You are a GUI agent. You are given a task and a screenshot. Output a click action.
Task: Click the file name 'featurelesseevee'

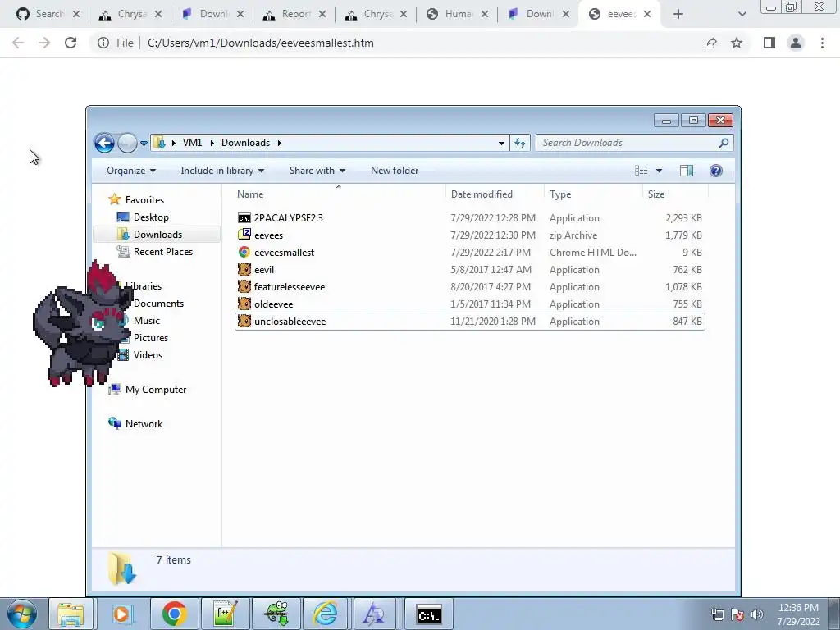pyautogui.click(x=290, y=286)
